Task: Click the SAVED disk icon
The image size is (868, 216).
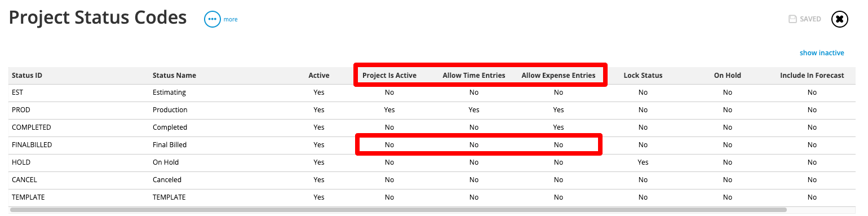Action: point(792,19)
